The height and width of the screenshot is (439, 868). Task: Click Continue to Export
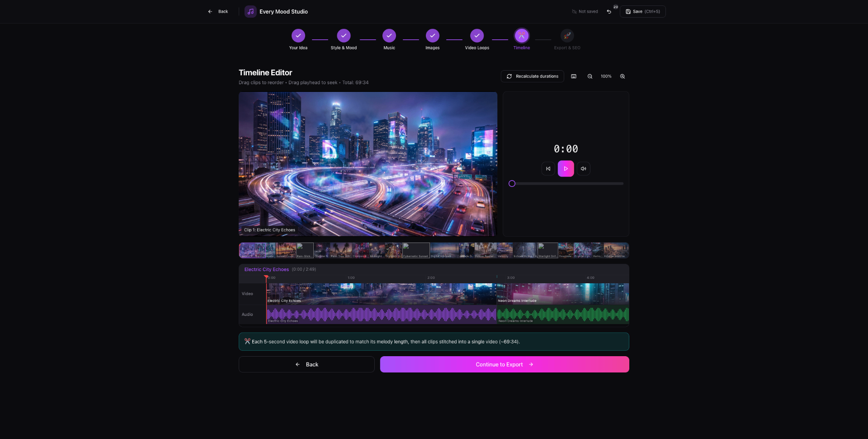[x=505, y=364]
